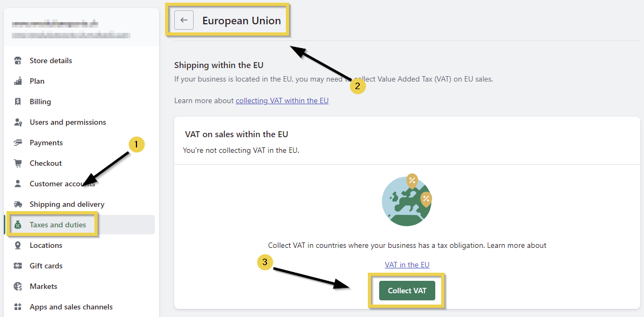Click the Shipping and delivery truck icon
Viewport: 644px width, 317px height.
click(x=18, y=204)
